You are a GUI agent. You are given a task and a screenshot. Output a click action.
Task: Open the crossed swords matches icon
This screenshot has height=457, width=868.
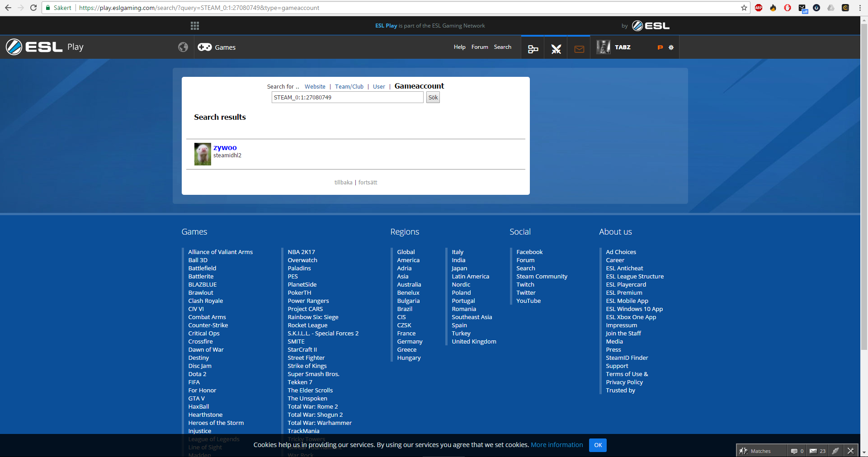[x=556, y=49]
